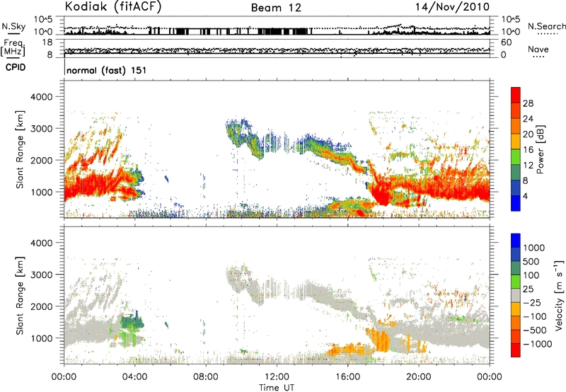Screen dimensions: 566x392
Task: Click the '-100' Velocity colorbar label
Action: pyautogui.click(x=535, y=316)
